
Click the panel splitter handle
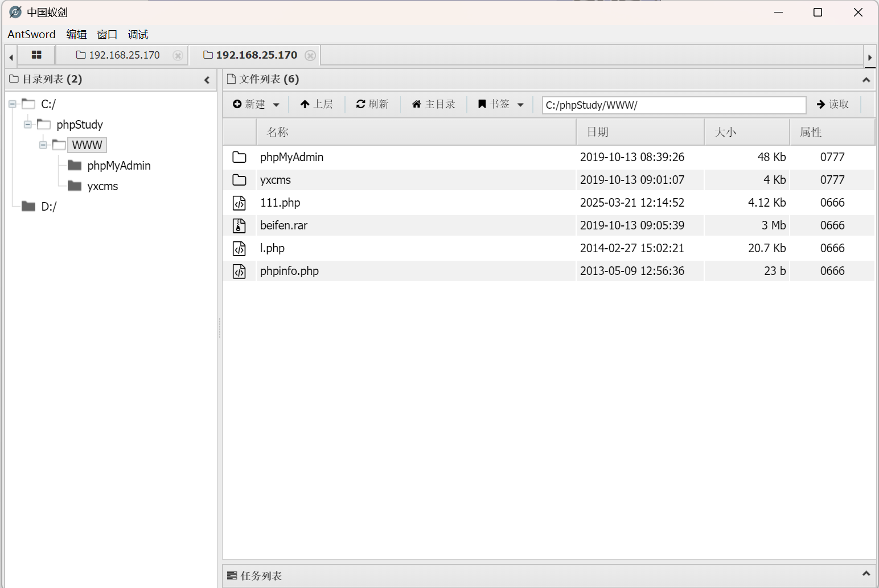pos(219,328)
